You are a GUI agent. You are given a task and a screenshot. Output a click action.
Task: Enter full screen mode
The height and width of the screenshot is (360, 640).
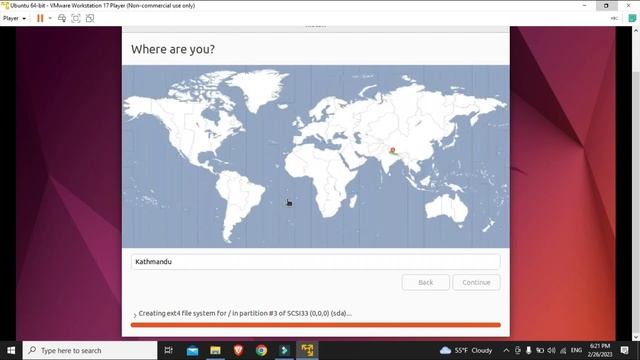tap(76, 18)
